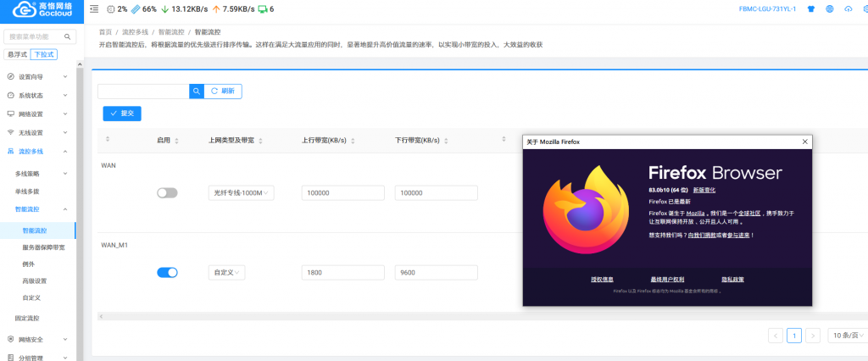Click the 刷新 refresh button
Image resolution: width=868 pixels, height=361 pixels.
pyautogui.click(x=223, y=91)
